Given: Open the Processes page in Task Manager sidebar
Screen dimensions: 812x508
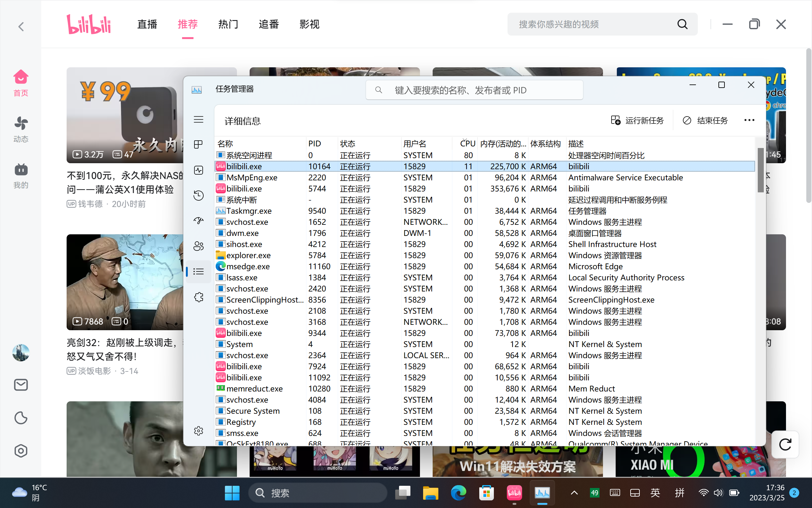Looking at the screenshot, I should click(198, 144).
